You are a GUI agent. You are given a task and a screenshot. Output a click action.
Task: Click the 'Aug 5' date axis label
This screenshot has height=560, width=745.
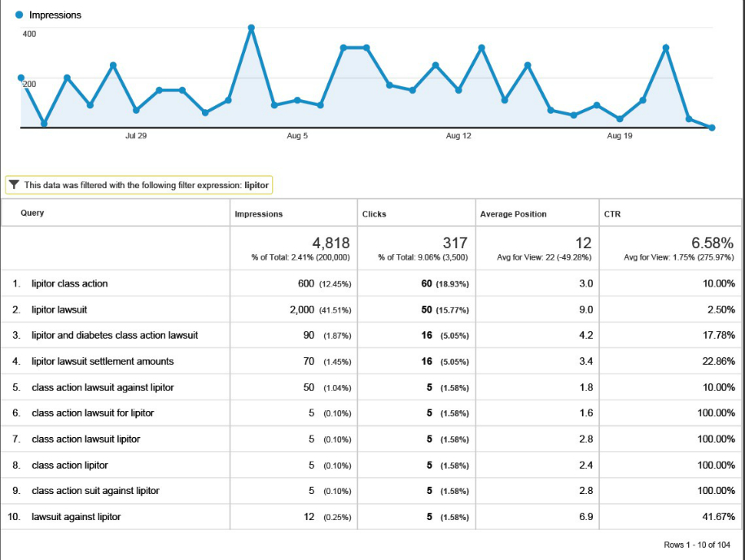297,136
